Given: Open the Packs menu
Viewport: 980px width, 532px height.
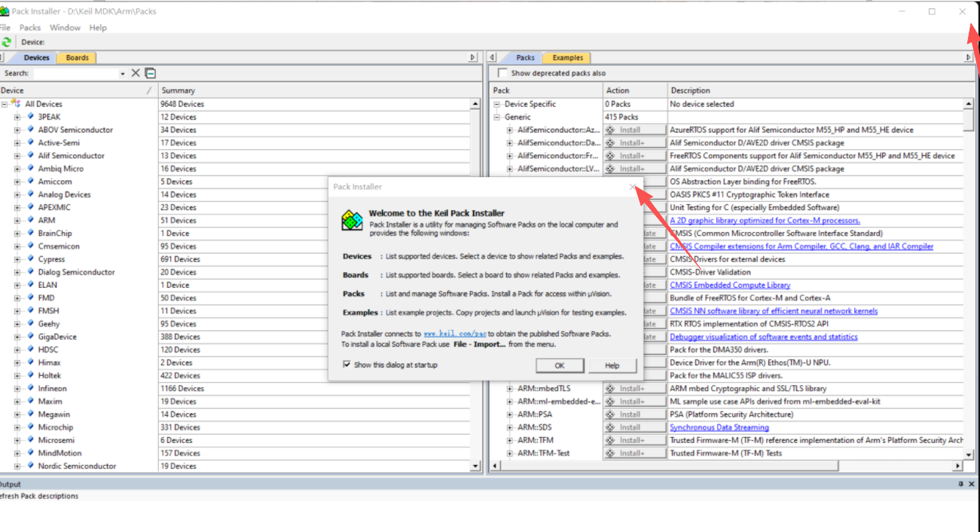Looking at the screenshot, I should 30,27.
